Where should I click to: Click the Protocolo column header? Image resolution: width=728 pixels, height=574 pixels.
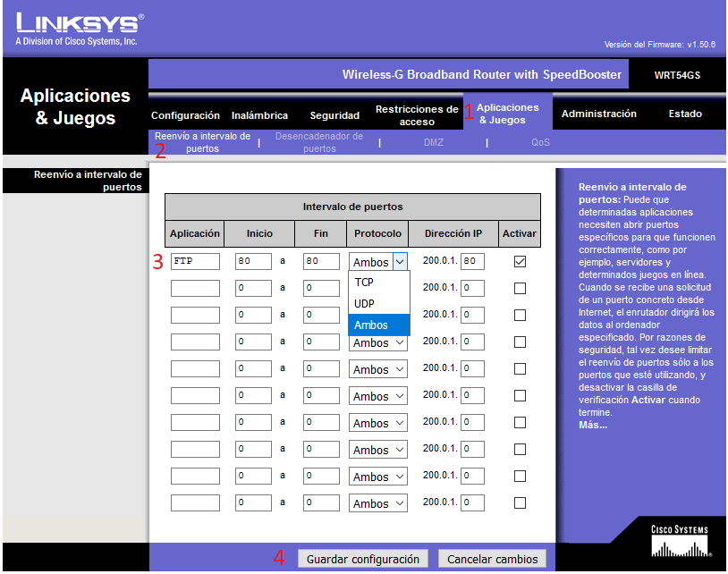tap(377, 233)
